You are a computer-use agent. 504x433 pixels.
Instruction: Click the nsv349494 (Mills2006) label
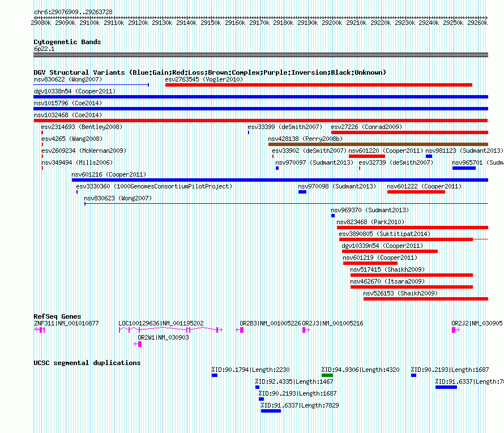77,162
